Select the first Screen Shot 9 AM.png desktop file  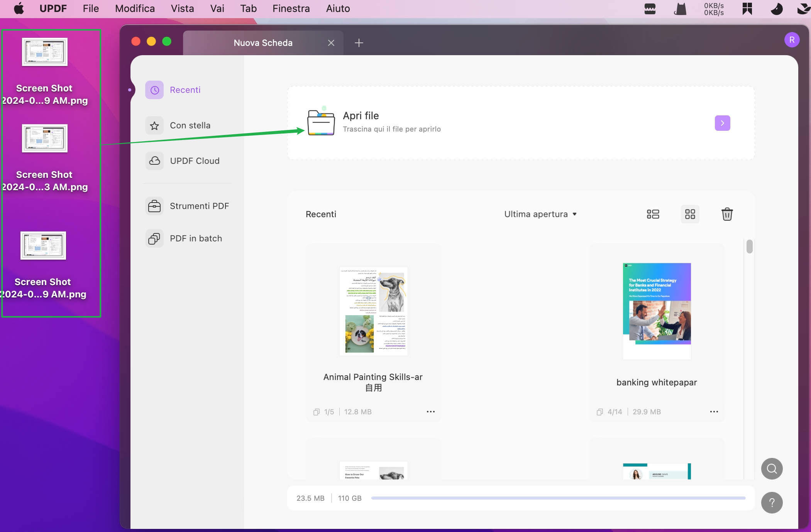click(x=44, y=72)
